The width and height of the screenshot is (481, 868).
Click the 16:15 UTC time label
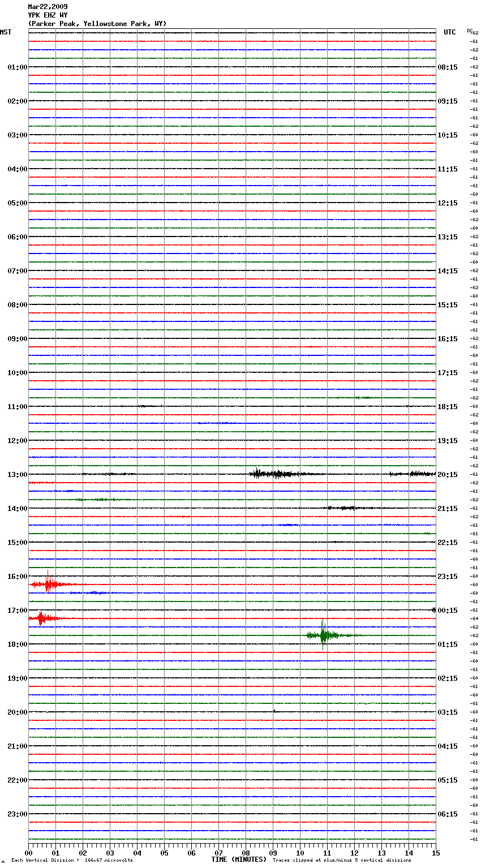(x=448, y=339)
